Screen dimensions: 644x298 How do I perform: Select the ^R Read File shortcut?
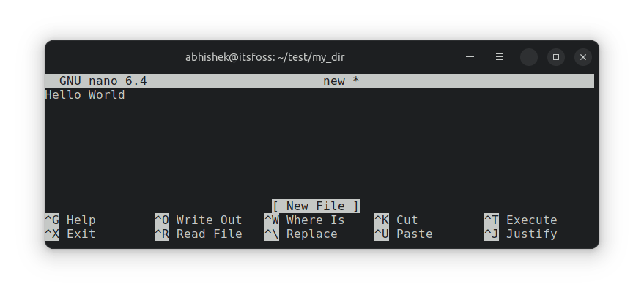tap(198, 234)
